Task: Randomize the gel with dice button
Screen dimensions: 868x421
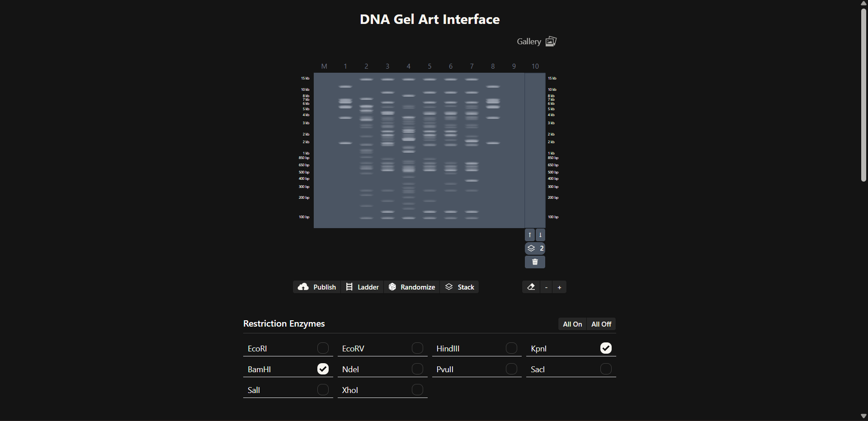Action: pos(411,287)
